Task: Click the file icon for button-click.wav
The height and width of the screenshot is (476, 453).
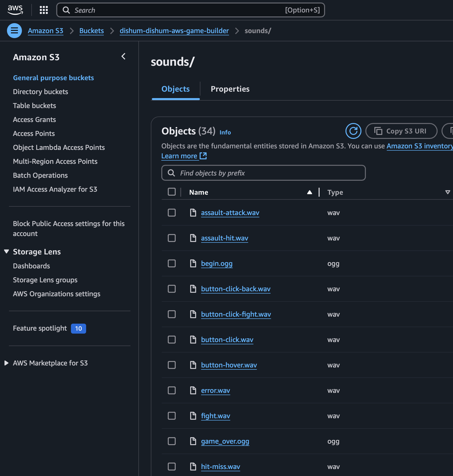Action: coord(193,340)
